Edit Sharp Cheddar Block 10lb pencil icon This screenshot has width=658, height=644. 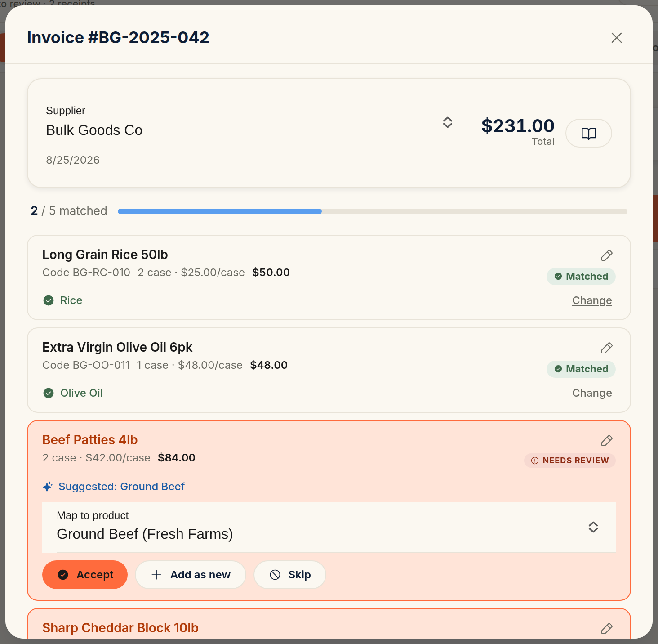click(x=607, y=629)
